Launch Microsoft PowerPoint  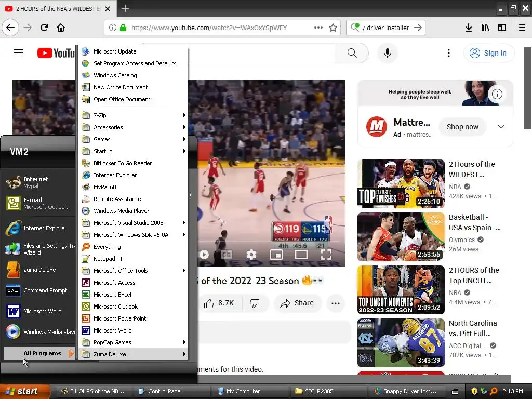click(x=133, y=318)
